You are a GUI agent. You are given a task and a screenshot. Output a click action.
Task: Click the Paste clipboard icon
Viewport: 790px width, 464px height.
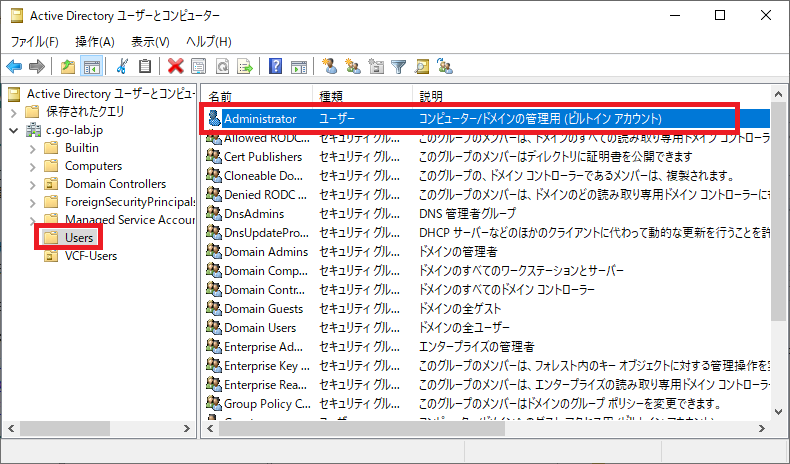145,66
